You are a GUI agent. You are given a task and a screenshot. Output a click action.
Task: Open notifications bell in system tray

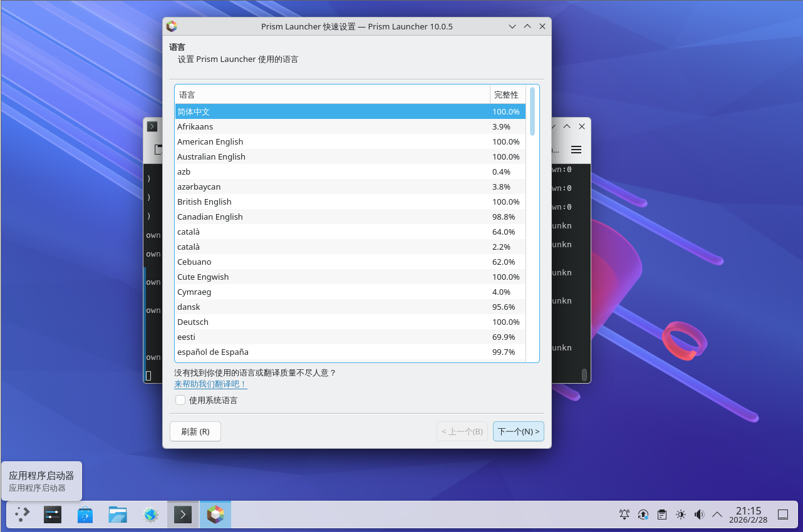[x=624, y=514]
